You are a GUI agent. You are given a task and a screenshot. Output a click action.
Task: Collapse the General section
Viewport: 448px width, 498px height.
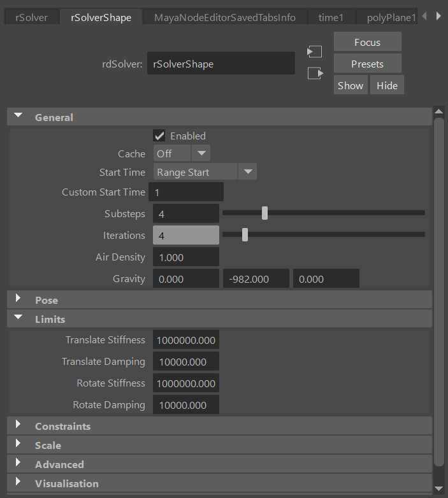pos(18,117)
